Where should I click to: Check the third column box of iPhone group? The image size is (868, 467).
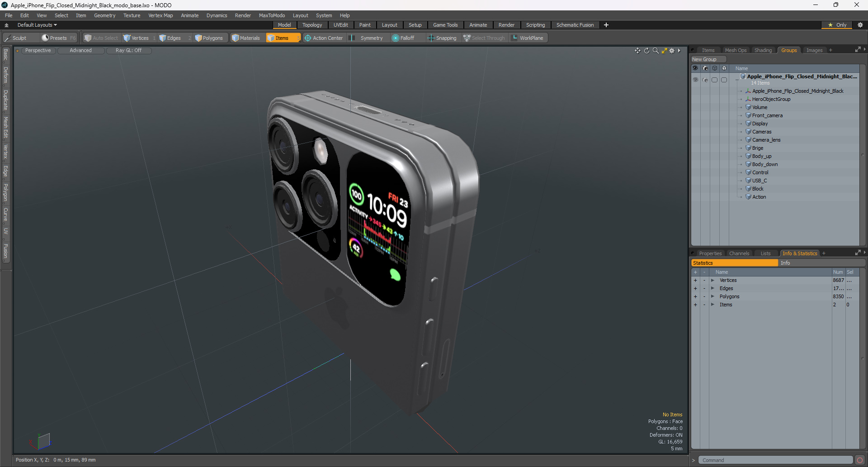[x=714, y=80]
